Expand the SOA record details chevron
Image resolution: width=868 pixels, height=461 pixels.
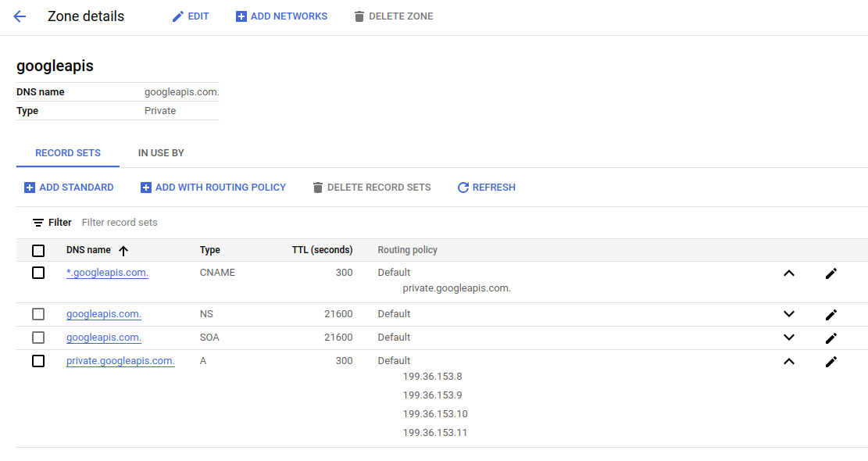[789, 338]
